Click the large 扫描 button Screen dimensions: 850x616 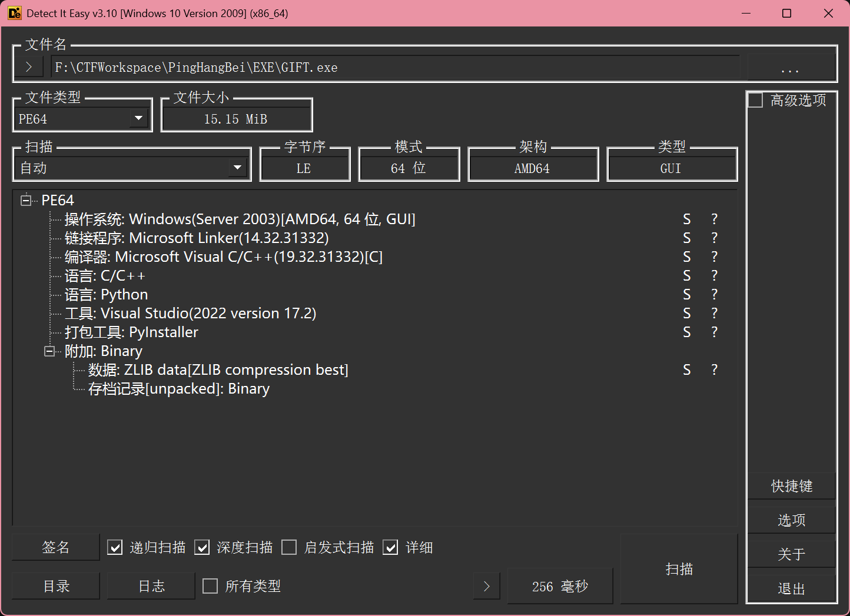(679, 569)
